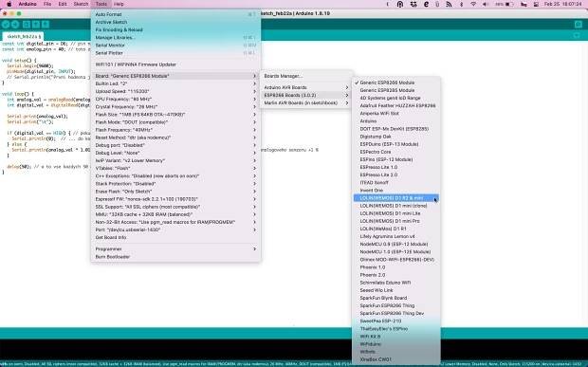Select LOLIN(WEMOS) D1 mini Lite board
588x367 pixels.
tap(396, 213)
